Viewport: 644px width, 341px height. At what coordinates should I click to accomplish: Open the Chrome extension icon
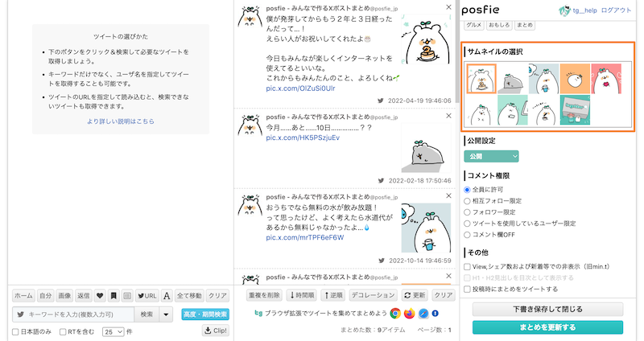click(395, 314)
